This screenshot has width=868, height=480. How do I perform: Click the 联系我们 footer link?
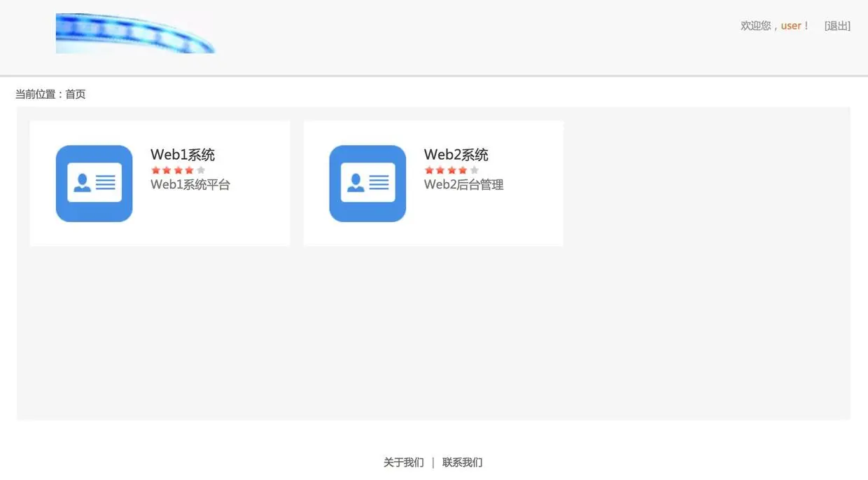click(462, 462)
